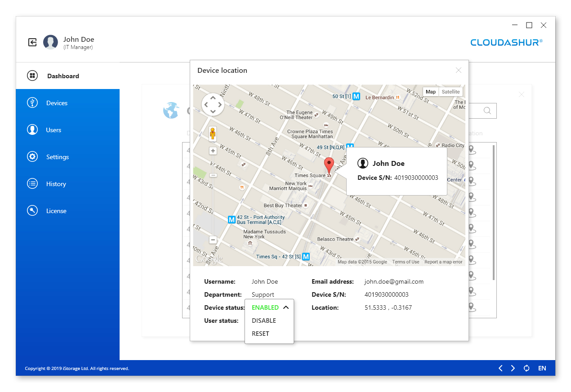This screenshot has height=392, width=571.
Task: Open the History list icon
Action: (x=32, y=184)
